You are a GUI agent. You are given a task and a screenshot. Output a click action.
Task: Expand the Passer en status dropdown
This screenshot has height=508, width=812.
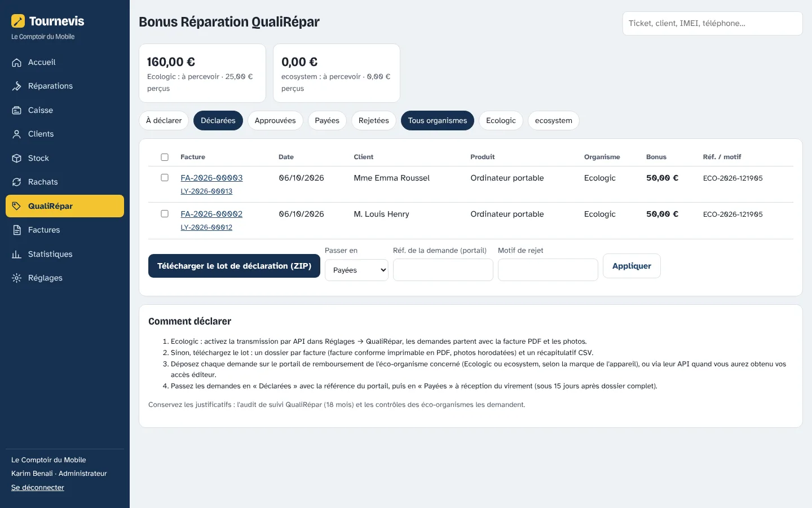[x=356, y=270]
